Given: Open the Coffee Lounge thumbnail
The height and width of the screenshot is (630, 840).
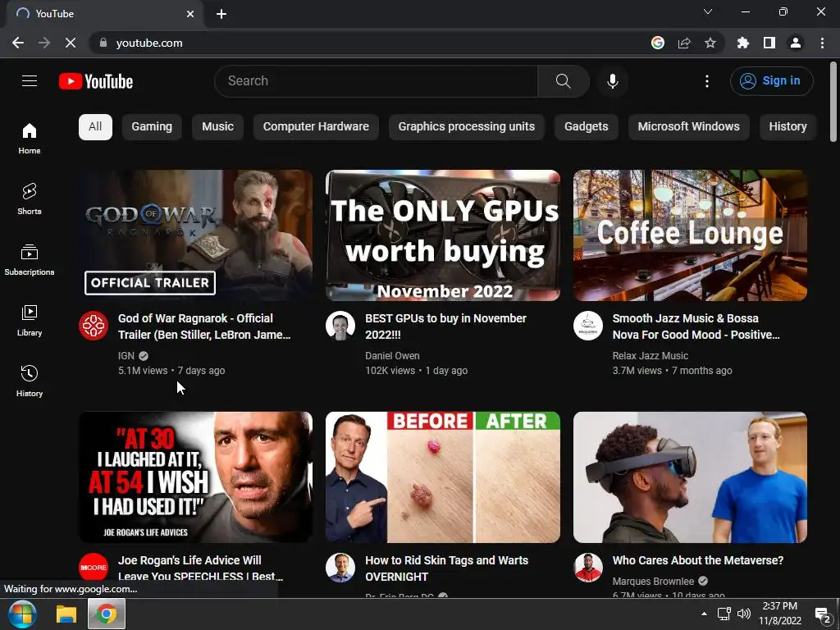Looking at the screenshot, I should [x=690, y=235].
